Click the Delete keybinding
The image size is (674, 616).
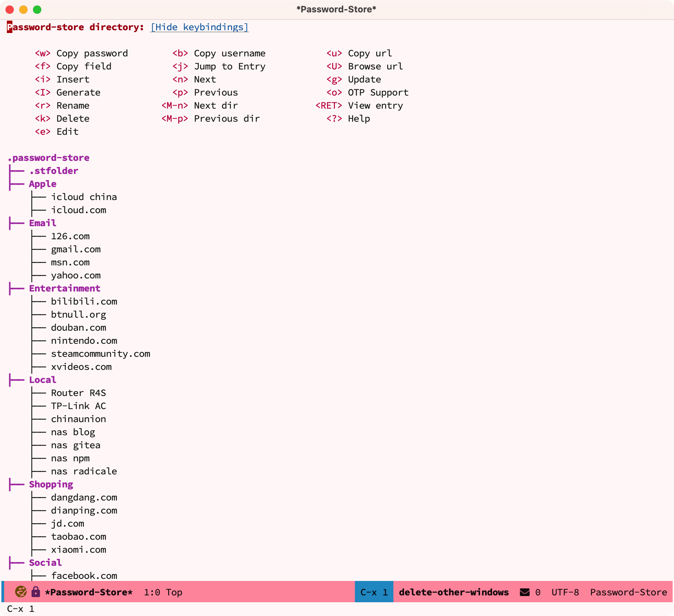click(x=62, y=119)
